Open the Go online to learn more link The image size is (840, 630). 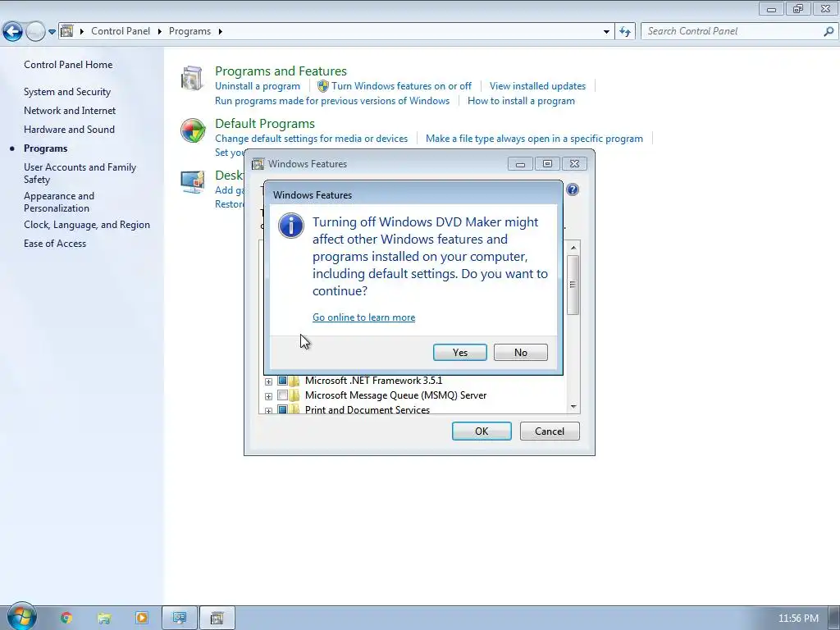tap(363, 317)
